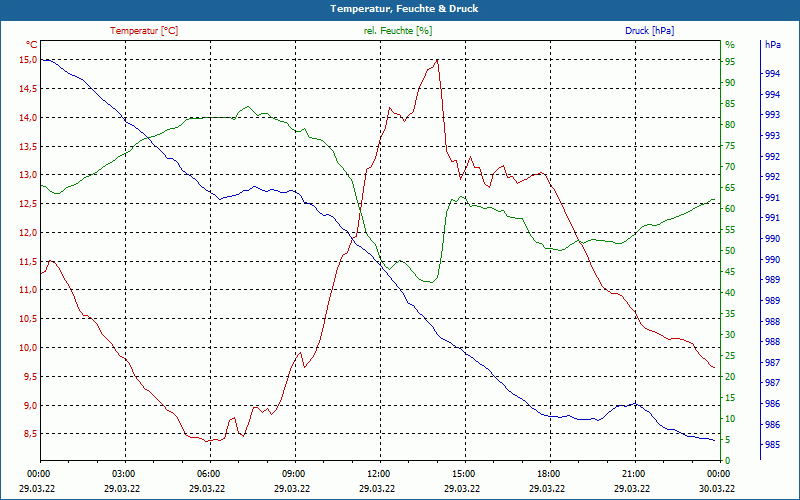Image resolution: width=800 pixels, height=500 pixels.
Task: Click "65" on the green humidity axis
Action: click(730, 188)
